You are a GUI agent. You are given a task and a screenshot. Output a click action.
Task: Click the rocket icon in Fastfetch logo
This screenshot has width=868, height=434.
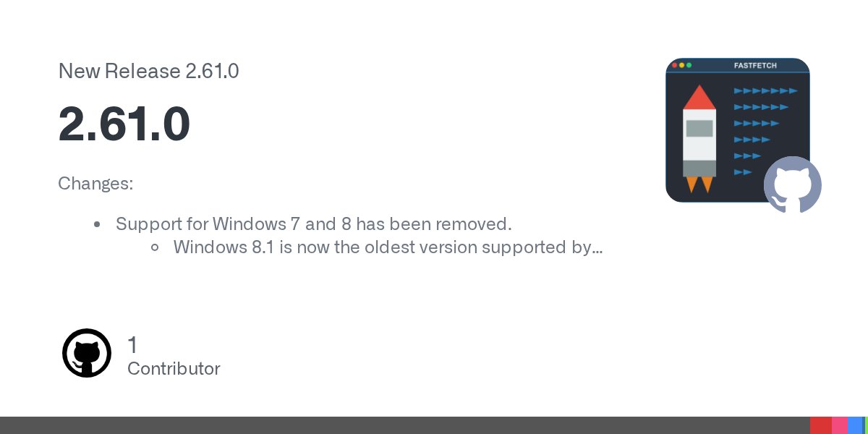pos(699,139)
